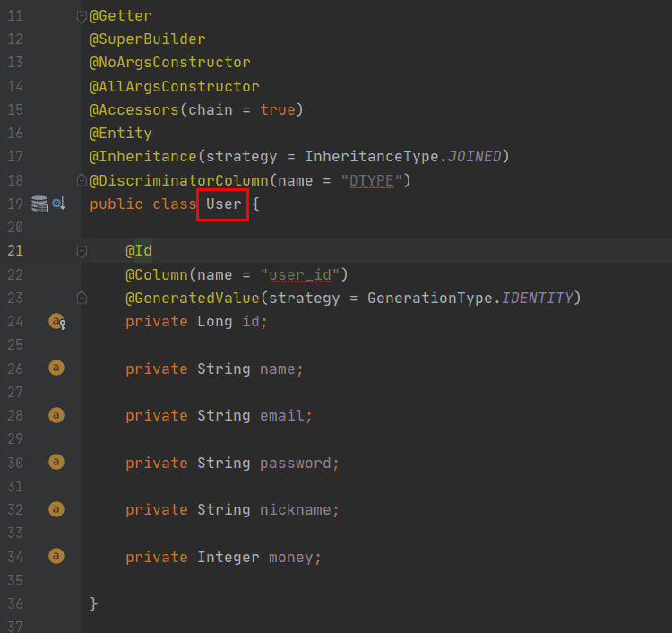Click the attribute gutter icon beside the name field
Viewport: 672px width, 633px height.
pyautogui.click(x=56, y=368)
